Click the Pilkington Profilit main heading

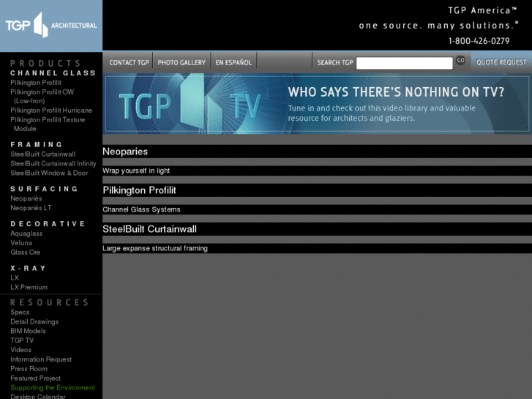pos(140,190)
